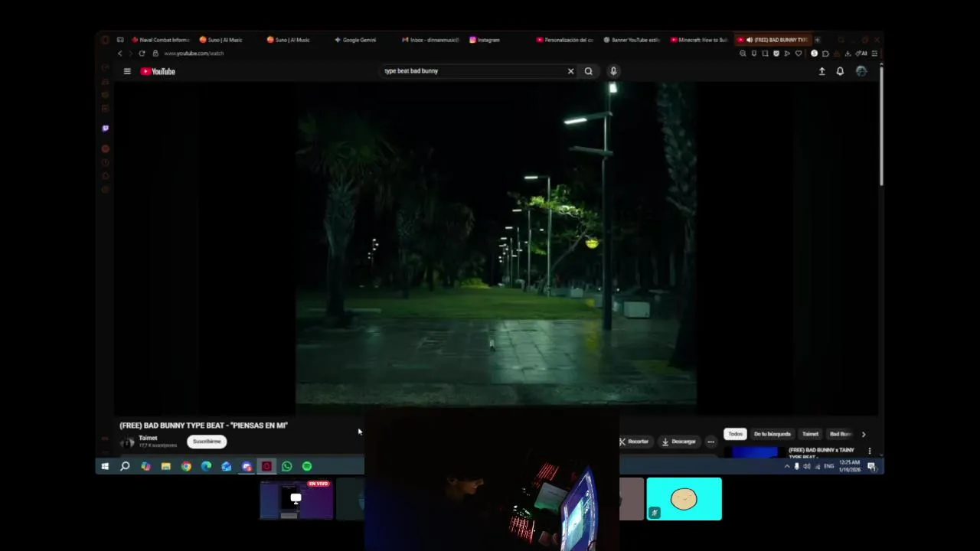
Task: Open Windows taskbar search
Action: tap(125, 466)
